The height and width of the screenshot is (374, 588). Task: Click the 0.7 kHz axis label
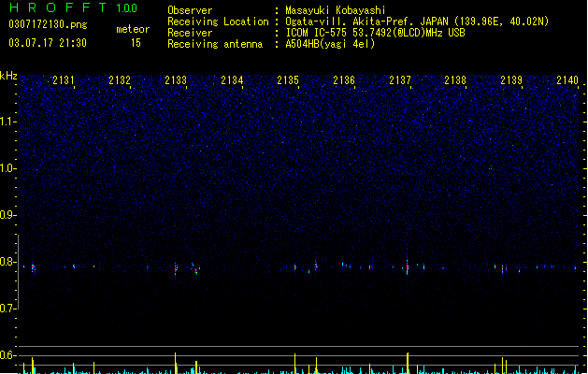7,309
